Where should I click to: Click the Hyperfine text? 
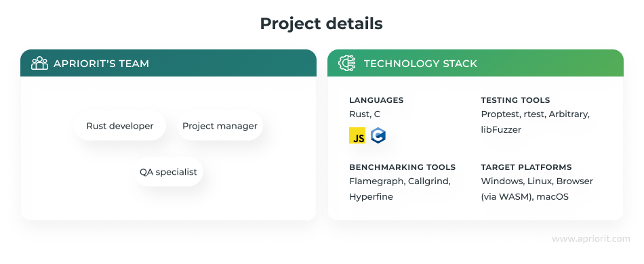371,197
